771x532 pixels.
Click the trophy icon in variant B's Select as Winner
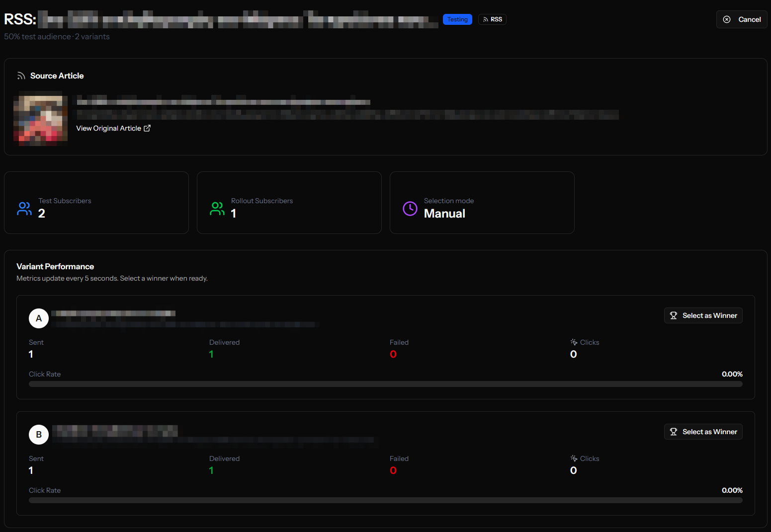pos(674,432)
